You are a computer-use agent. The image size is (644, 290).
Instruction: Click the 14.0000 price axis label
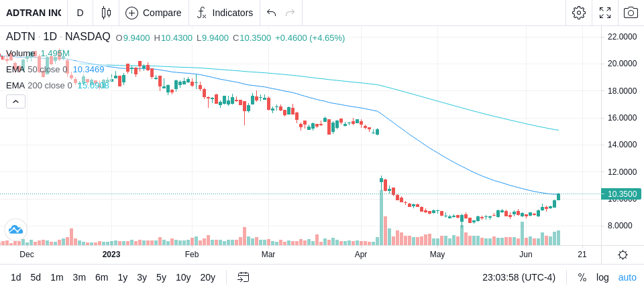pyautogui.click(x=623, y=145)
